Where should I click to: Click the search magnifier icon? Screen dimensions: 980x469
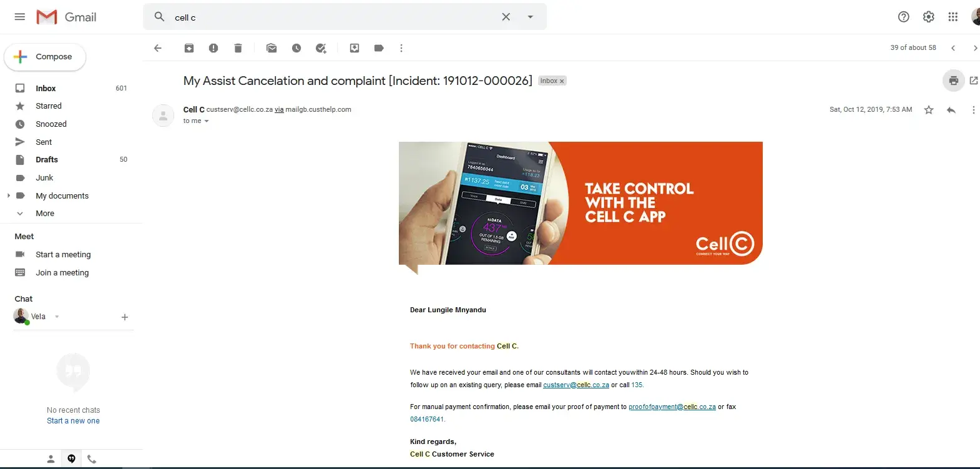[x=159, y=17]
